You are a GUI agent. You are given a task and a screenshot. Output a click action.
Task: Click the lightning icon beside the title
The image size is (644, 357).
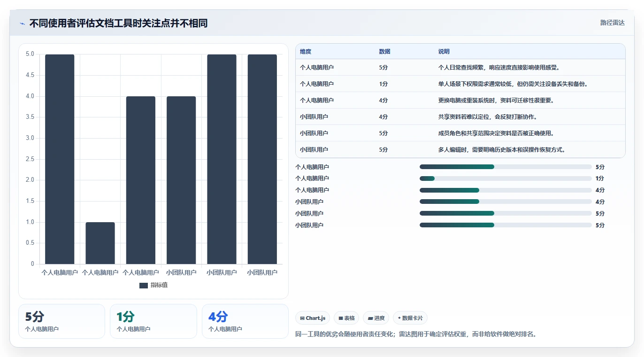[x=23, y=23]
